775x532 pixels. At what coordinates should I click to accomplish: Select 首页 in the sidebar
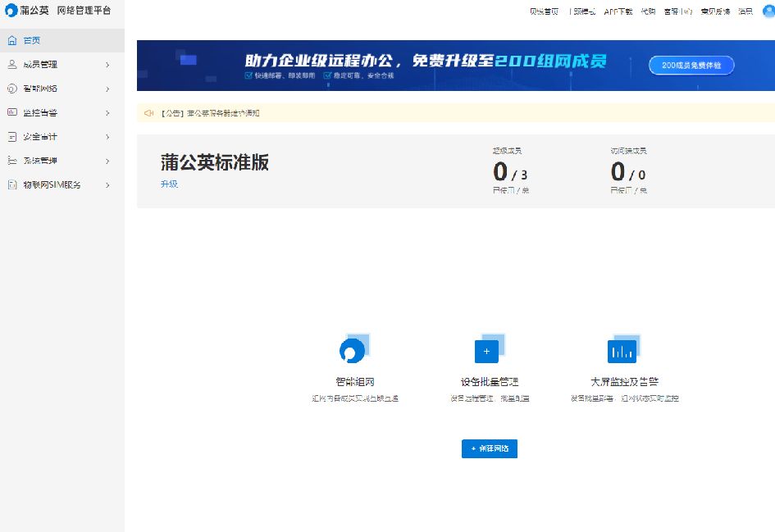pyautogui.click(x=62, y=40)
